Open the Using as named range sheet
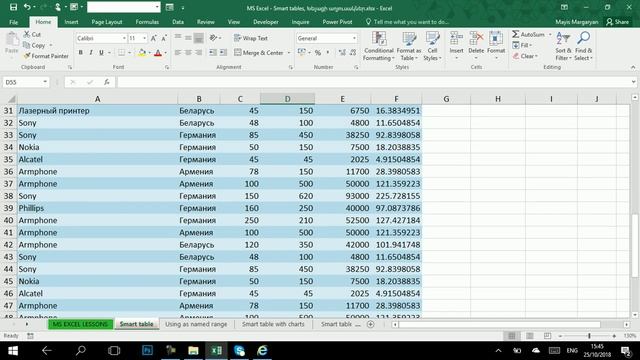This screenshot has width=640, height=360. point(196,324)
